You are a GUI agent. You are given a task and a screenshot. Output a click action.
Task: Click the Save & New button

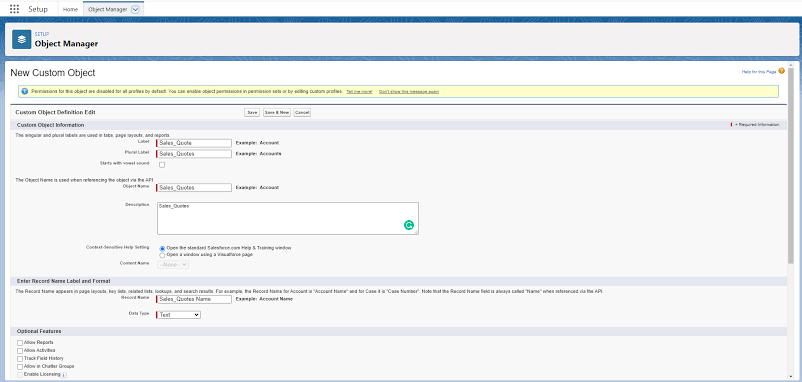pos(277,113)
